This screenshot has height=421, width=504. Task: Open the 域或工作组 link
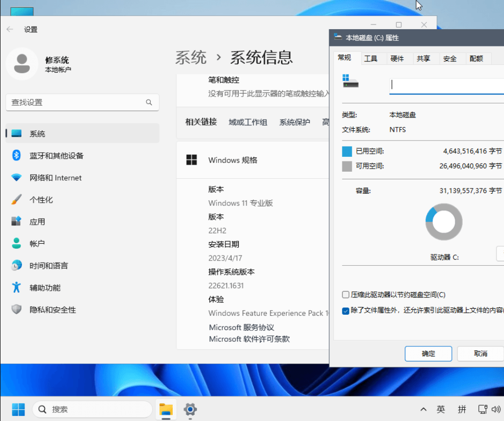click(248, 122)
